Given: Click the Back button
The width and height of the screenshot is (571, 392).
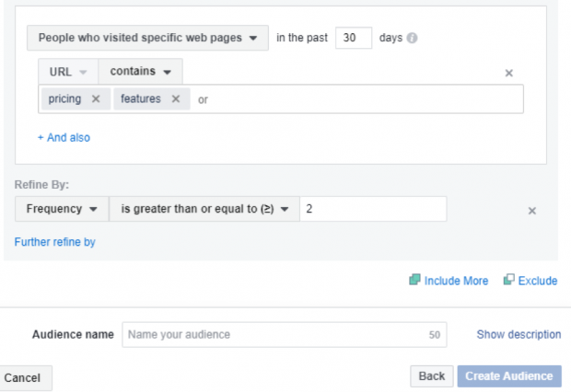Looking at the screenshot, I should click(x=432, y=375).
